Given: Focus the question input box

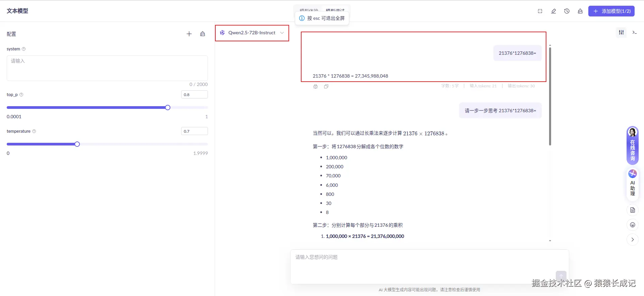Looking at the screenshot, I should (x=430, y=267).
